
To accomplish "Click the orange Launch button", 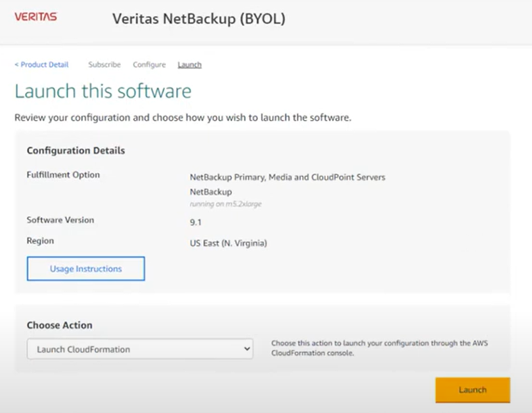I will (473, 390).
